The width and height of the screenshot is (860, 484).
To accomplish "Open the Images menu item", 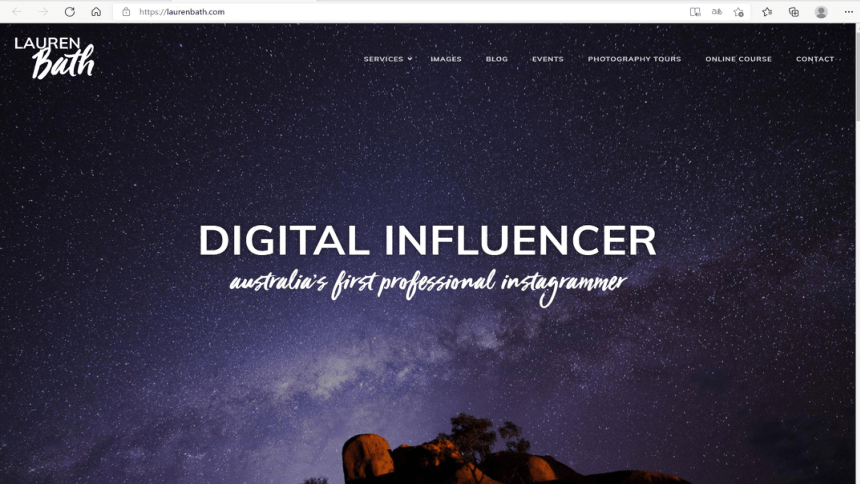I will 446,59.
